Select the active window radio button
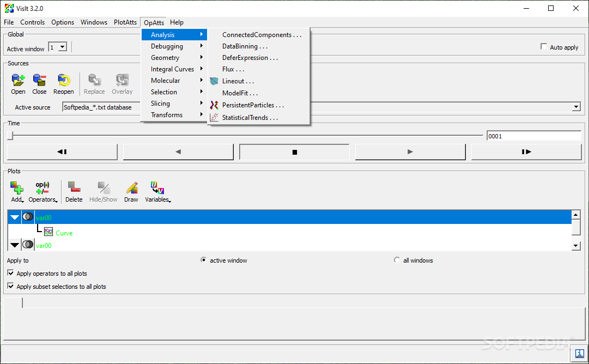This screenshot has height=364, width=589. (x=203, y=260)
